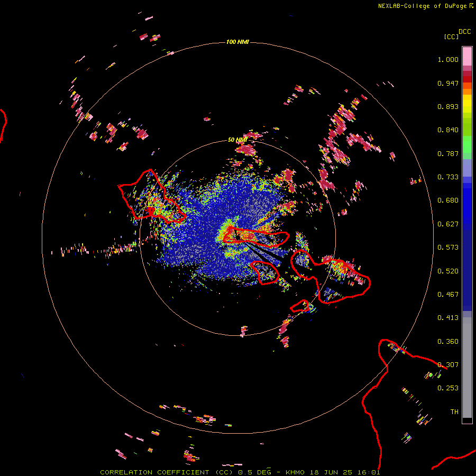Click the 0.467 legend value
The image size is (476, 476).
(x=448, y=295)
